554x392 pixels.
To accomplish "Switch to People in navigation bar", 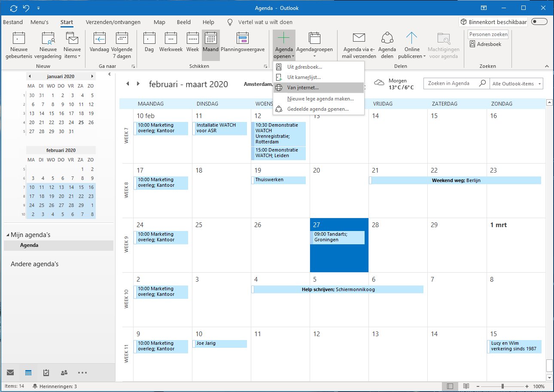I will pyautogui.click(x=64, y=372).
